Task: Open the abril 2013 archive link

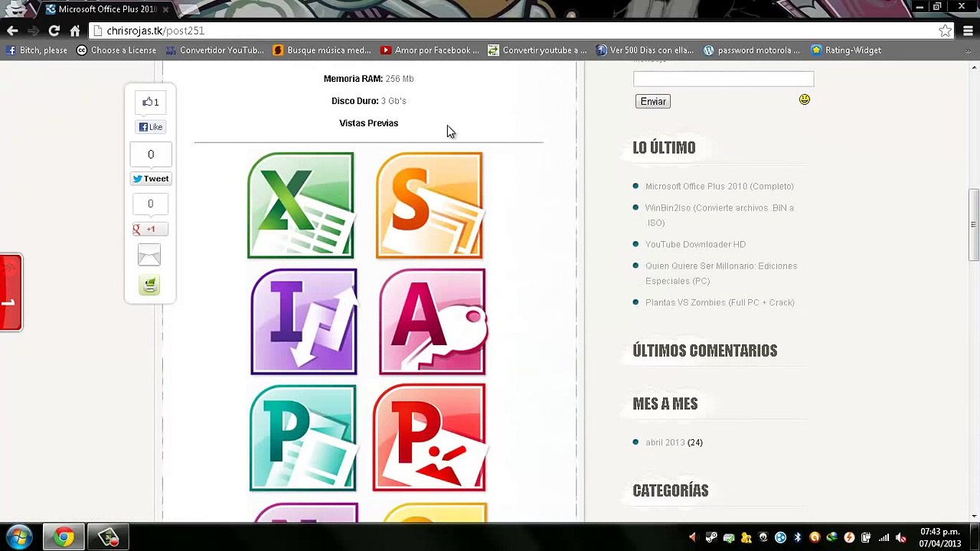Action: click(x=665, y=442)
